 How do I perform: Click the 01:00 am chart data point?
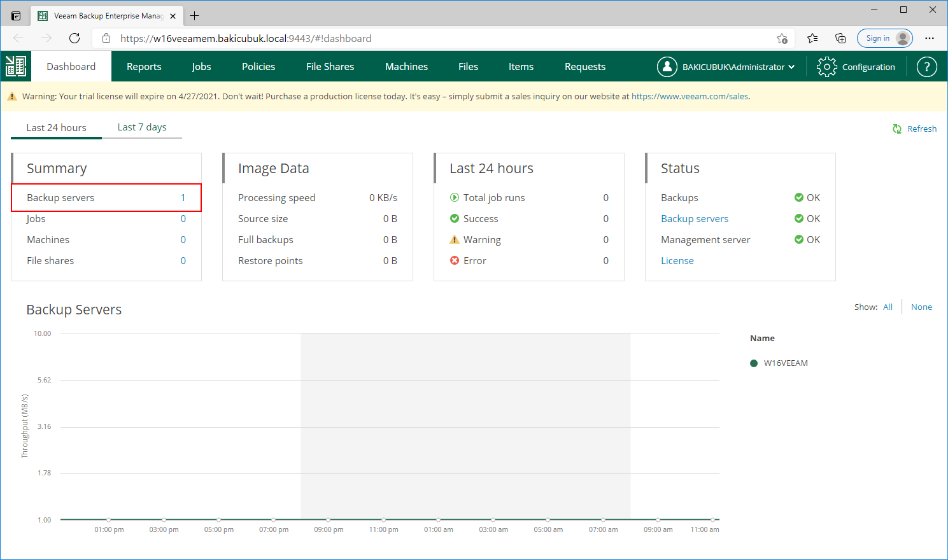pos(439,520)
